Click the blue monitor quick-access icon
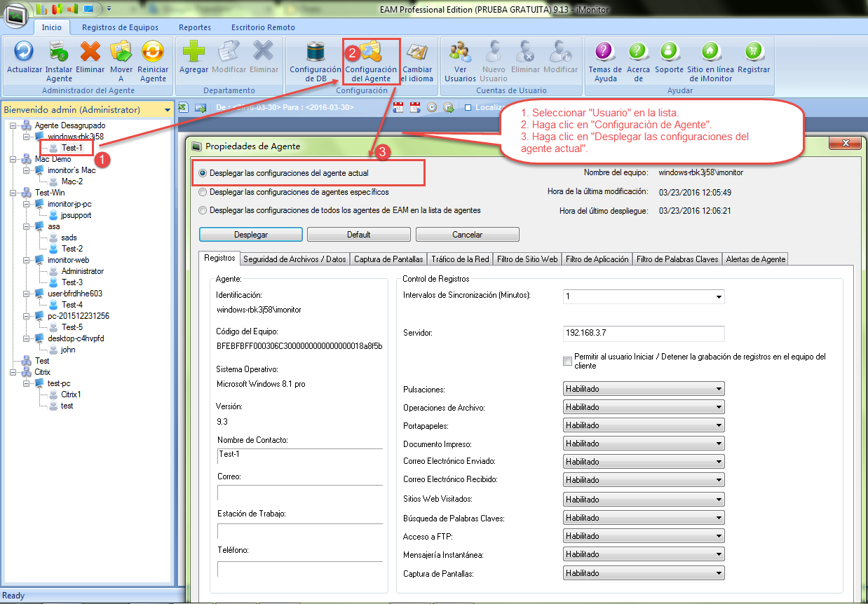 [x=88, y=9]
